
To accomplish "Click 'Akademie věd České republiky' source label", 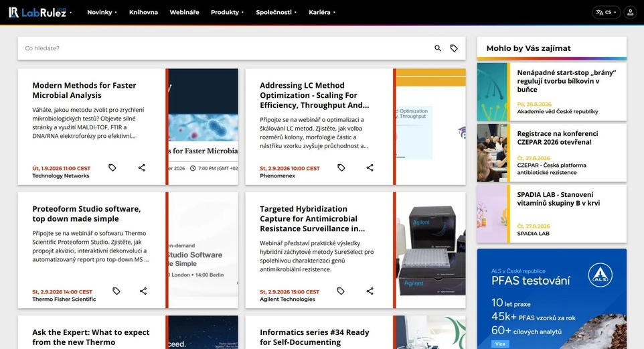I will click(558, 111).
